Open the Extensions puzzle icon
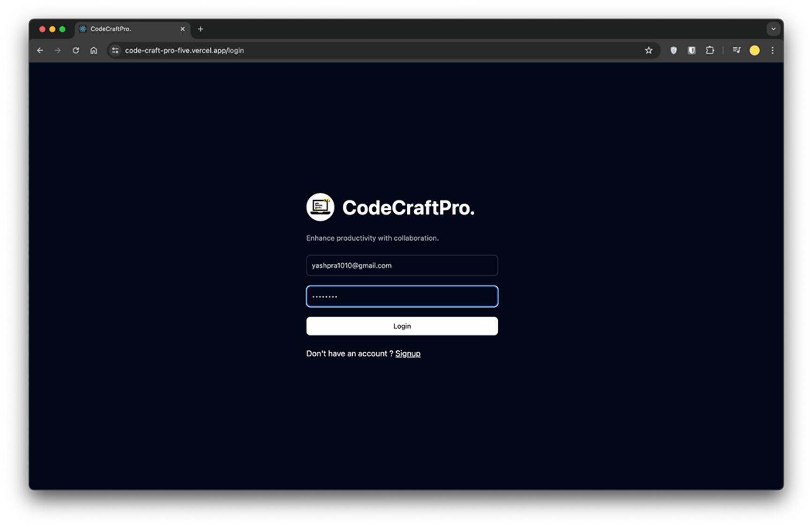Screen dimensions: 812x527 tap(710, 51)
